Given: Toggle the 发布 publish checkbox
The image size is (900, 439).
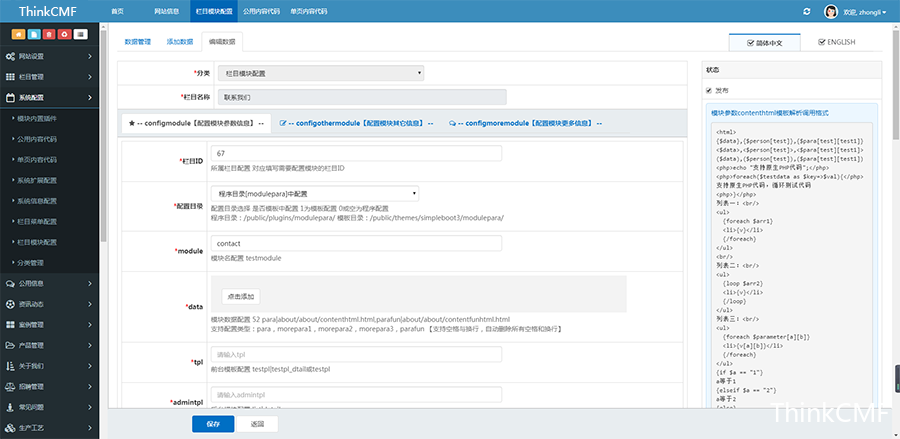Looking at the screenshot, I should tap(709, 91).
